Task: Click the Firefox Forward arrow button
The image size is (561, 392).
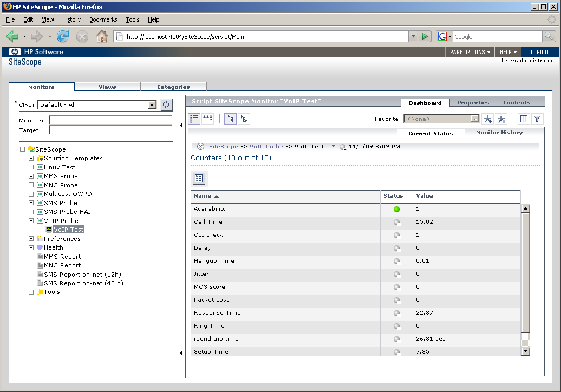Action: click(37, 36)
